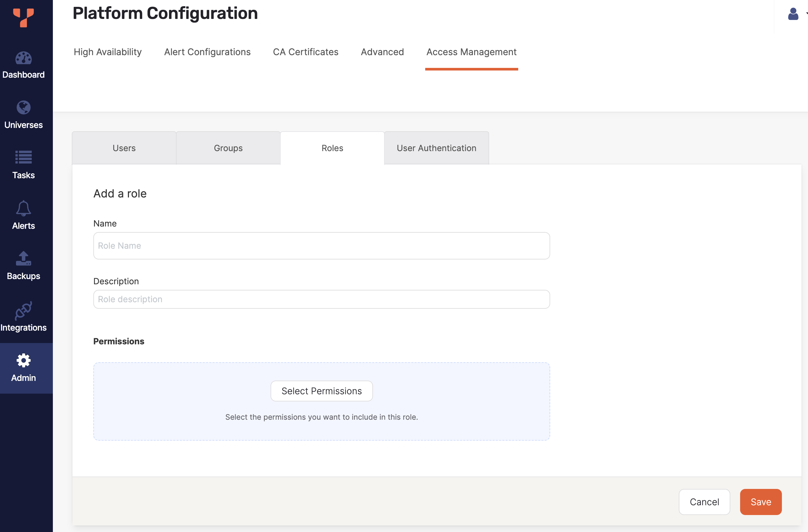The image size is (808, 532).
Task: Click the user profile avatar icon
Action: tap(793, 14)
